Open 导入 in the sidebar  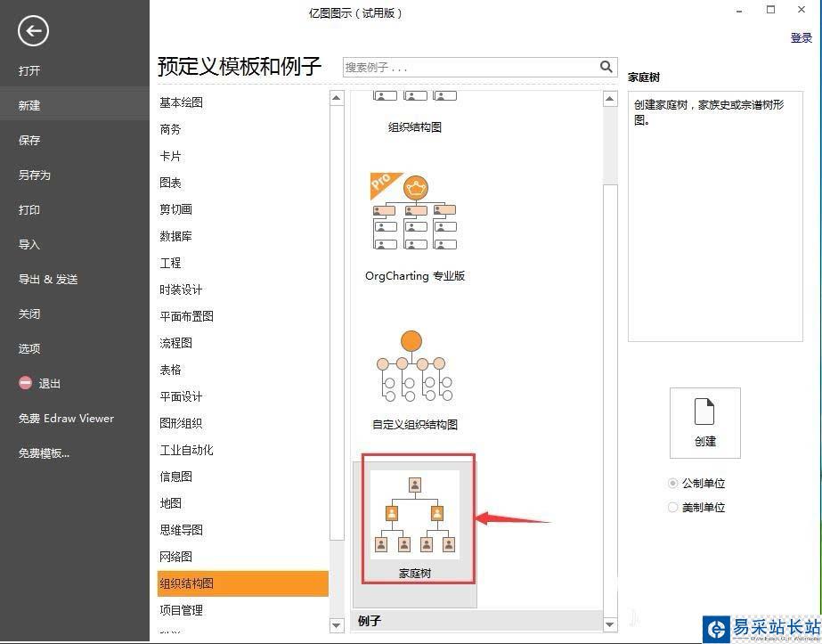pyautogui.click(x=29, y=244)
